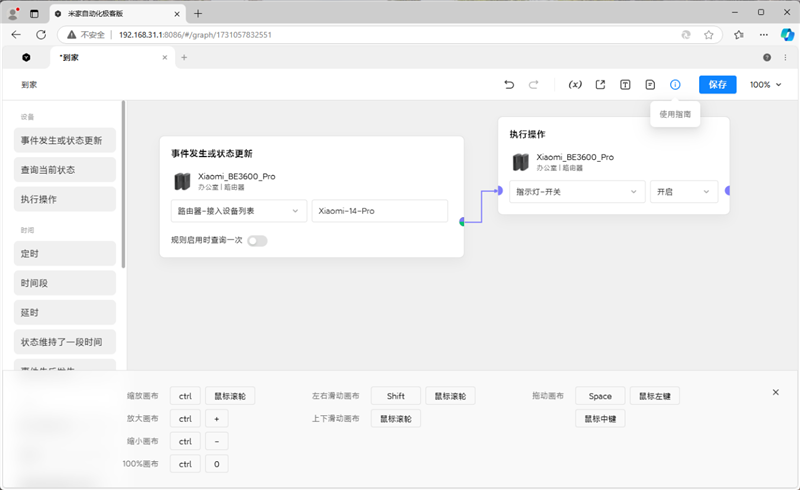
Task: Add a new graph tab with plus
Action: (184, 58)
